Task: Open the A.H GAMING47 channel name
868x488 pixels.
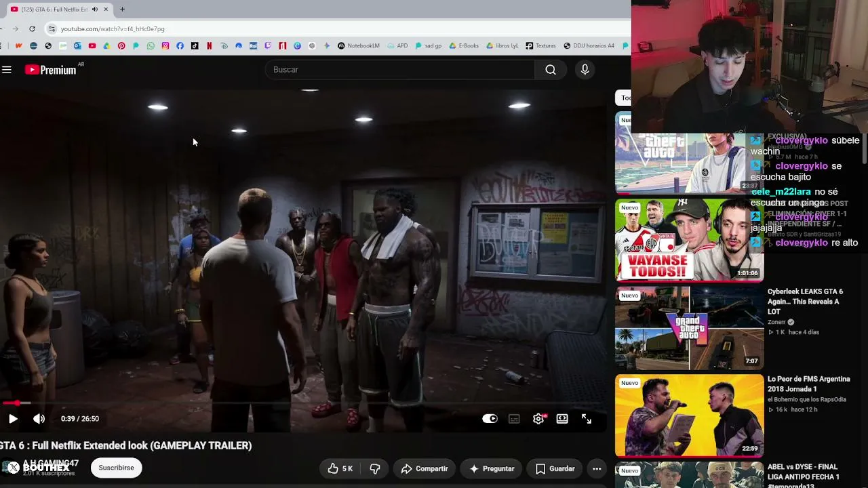Action: point(51,464)
